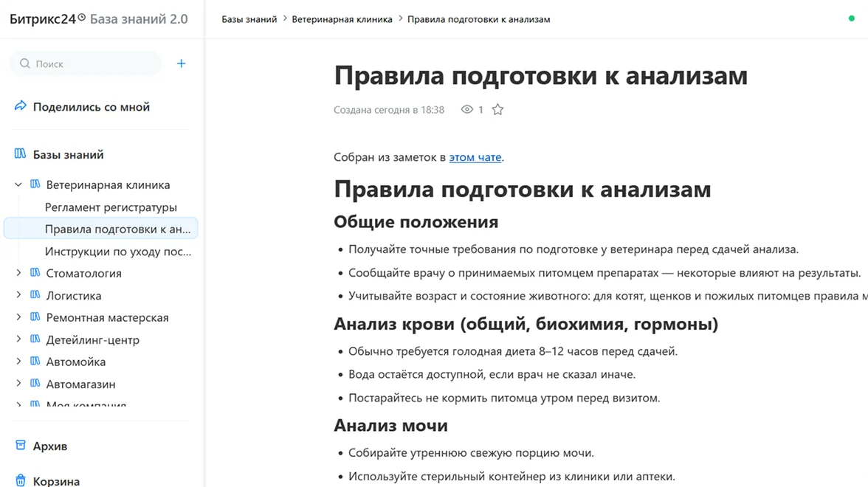Click the green status dot at top right
This screenshot has width=868, height=487.
(x=852, y=18)
